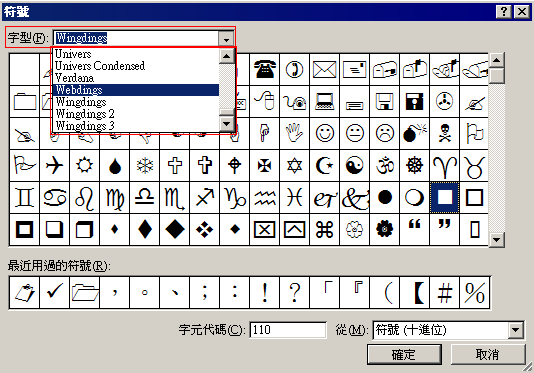Pick the frowning face symbol
Screen dimensions: 534x373
(x=384, y=133)
